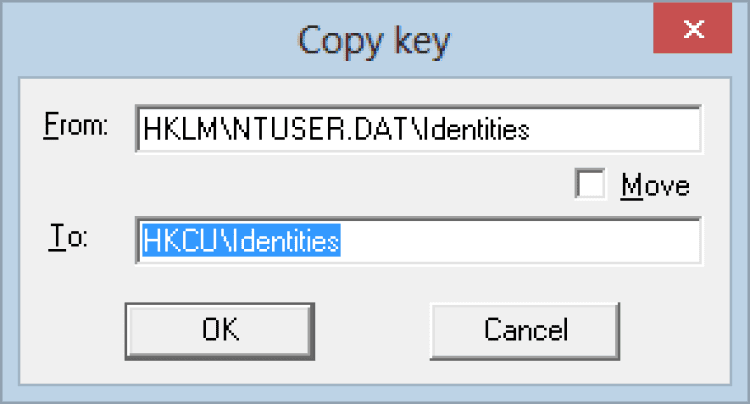Click the Copy key title bar
The width and height of the screenshot is (750, 404).
tap(200, 40)
